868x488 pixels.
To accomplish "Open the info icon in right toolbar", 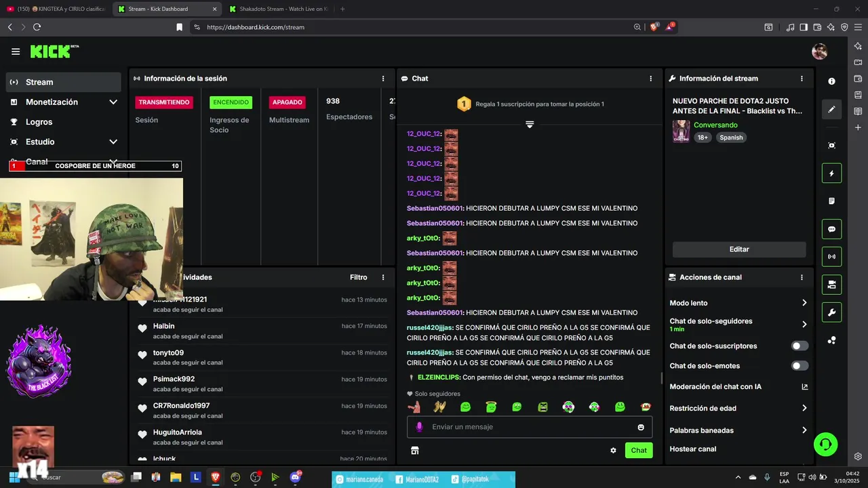I will [x=832, y=81].
